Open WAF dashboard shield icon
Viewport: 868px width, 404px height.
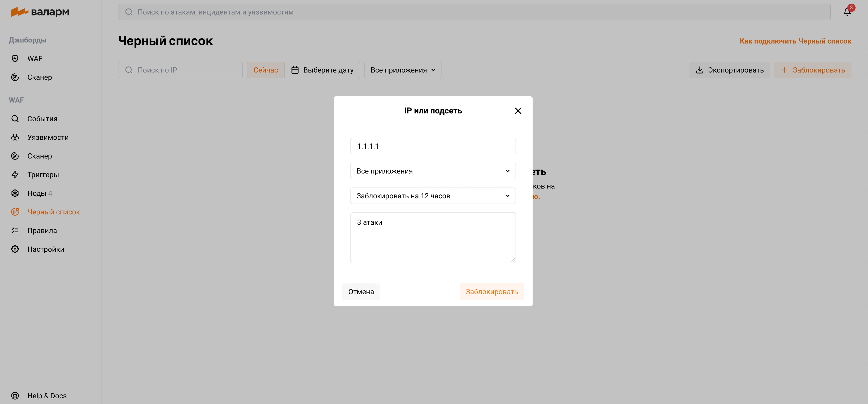pyautogui.click(x=15, y=59)
